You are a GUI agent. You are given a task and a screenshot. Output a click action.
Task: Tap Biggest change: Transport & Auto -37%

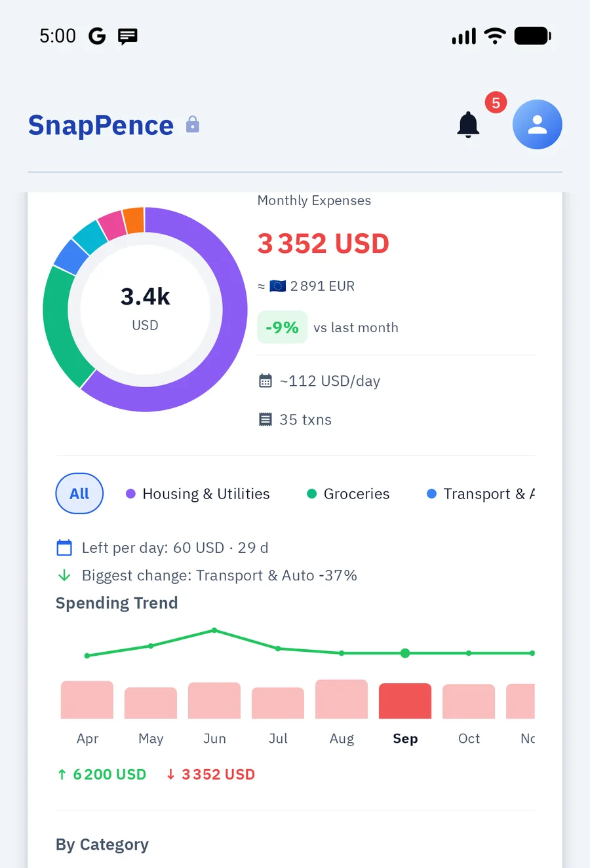tap(220, 576)
